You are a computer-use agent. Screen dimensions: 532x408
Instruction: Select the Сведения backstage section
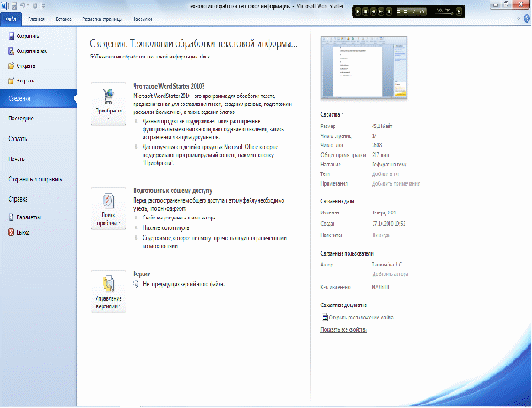tap(38, 98)
